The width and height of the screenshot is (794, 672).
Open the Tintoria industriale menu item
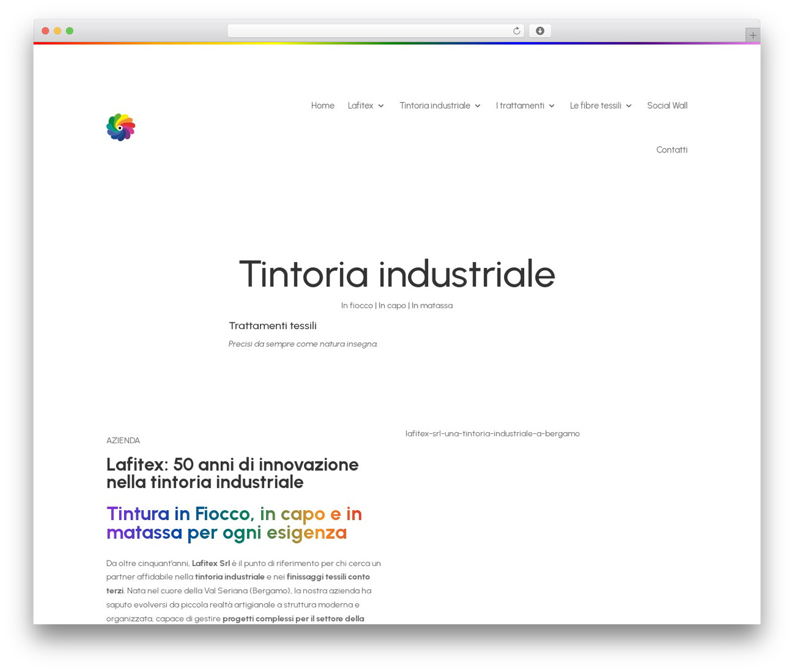pyautogui.click(x=435, y=105)
